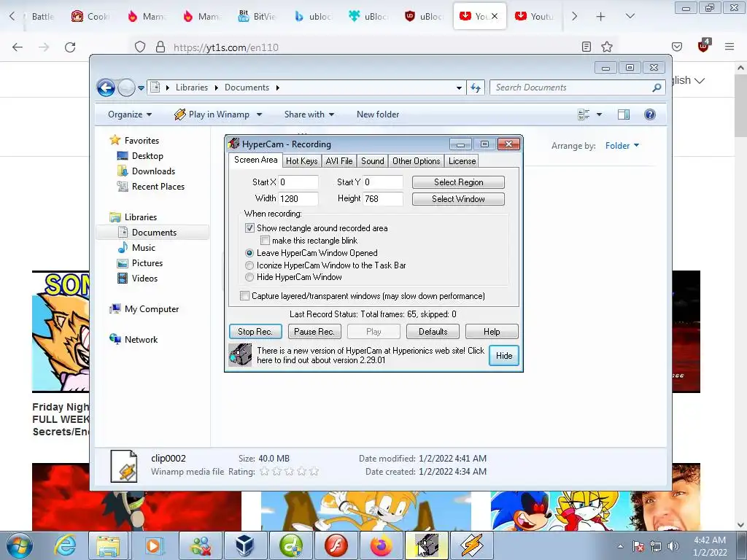
Task: Open Windows Media Player taskbar icon
Action: click(x=153, y=545)
